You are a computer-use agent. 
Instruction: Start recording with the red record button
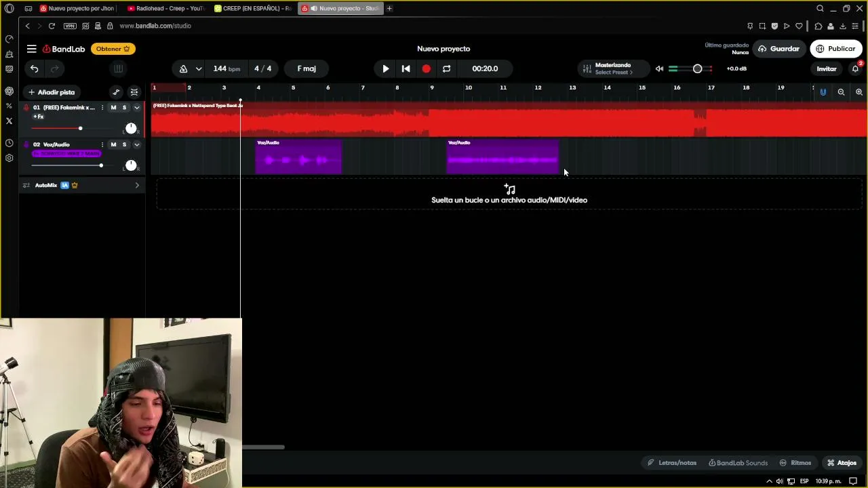tap(426, 68)
